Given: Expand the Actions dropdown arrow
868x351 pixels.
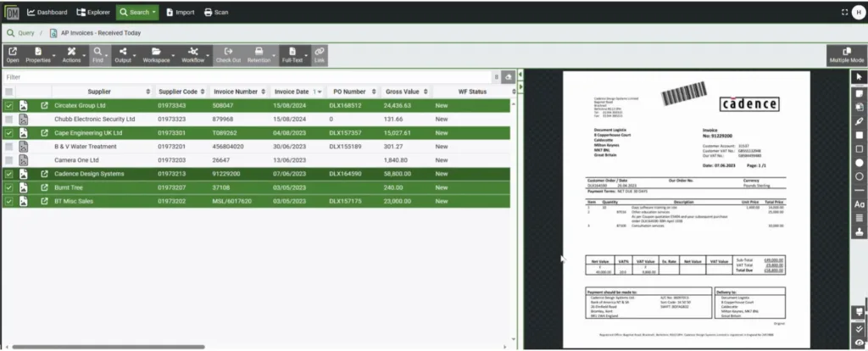Looking at the screenshot, I should point(84,56).
